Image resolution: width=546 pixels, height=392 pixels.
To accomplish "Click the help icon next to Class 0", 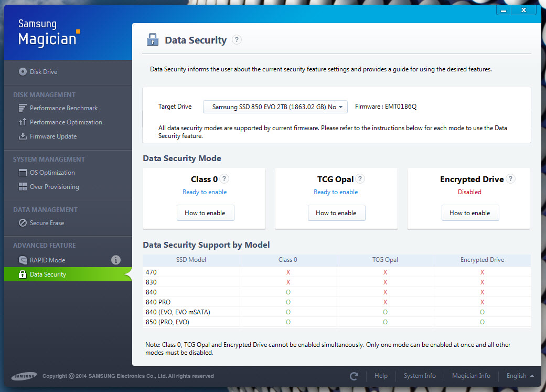I will coord(224,179).
